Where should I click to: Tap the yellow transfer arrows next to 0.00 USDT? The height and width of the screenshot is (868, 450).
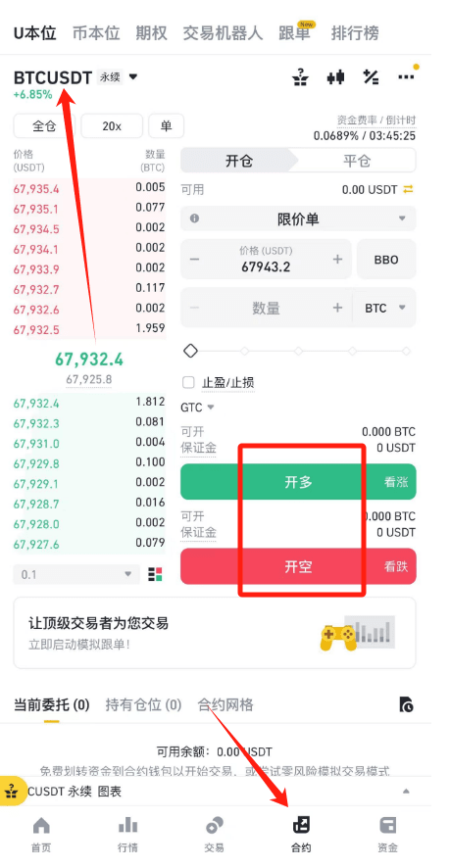[x=408, y=190]
